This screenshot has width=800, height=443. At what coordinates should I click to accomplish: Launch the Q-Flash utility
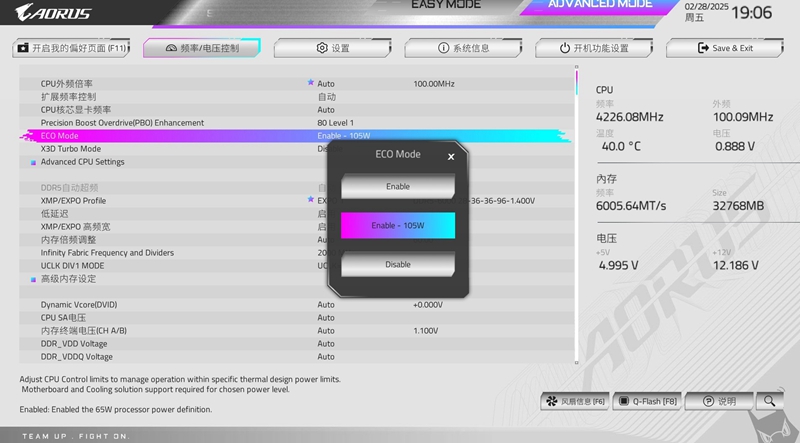click(647, 401)
